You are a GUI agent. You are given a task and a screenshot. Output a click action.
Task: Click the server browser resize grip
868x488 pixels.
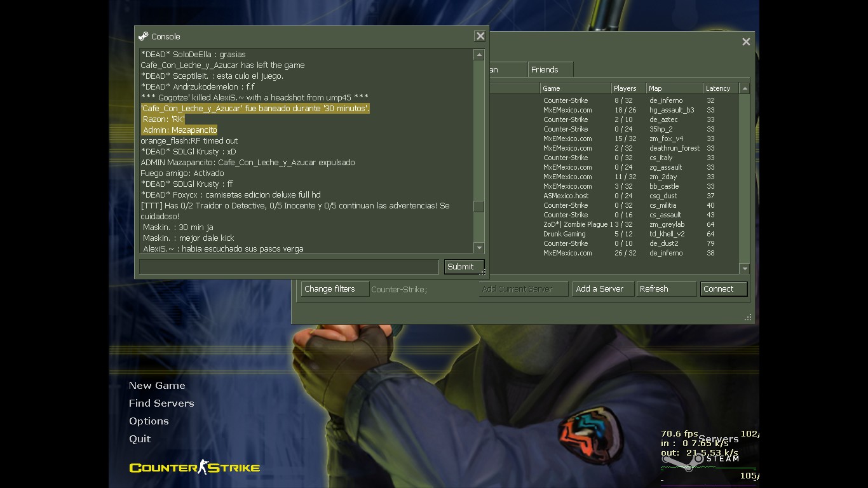tap(749, 317)
